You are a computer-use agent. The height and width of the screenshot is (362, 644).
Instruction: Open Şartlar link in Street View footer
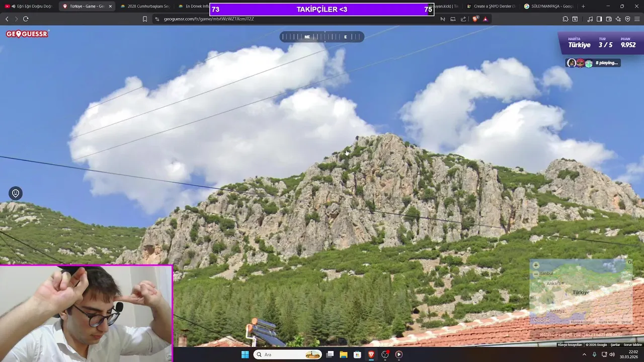click(x=615, y=344)
